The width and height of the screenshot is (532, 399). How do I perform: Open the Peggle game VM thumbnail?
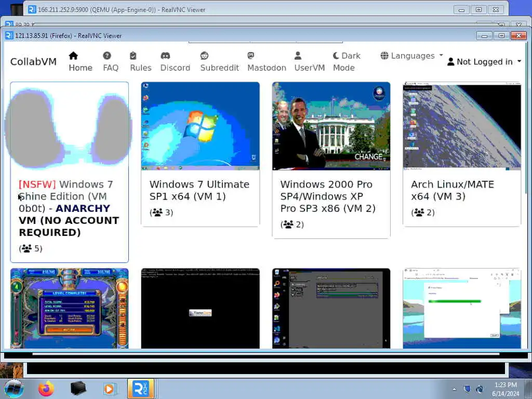(x=69, y=309)
